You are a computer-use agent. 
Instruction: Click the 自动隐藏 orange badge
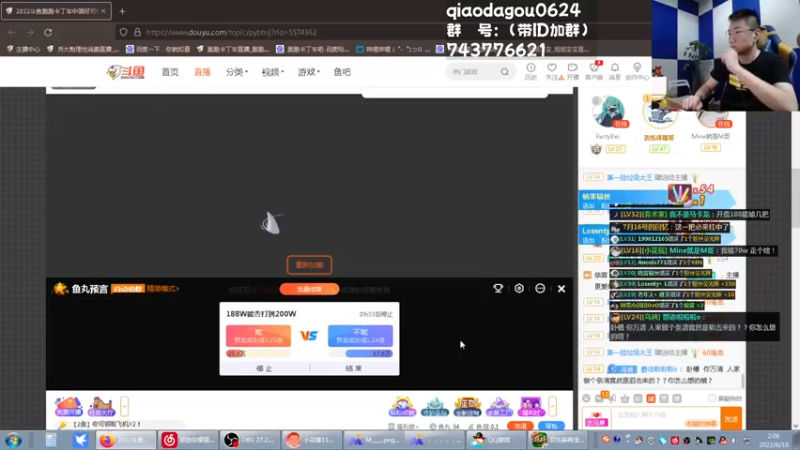pyautogui.click(x=128, y=289)
